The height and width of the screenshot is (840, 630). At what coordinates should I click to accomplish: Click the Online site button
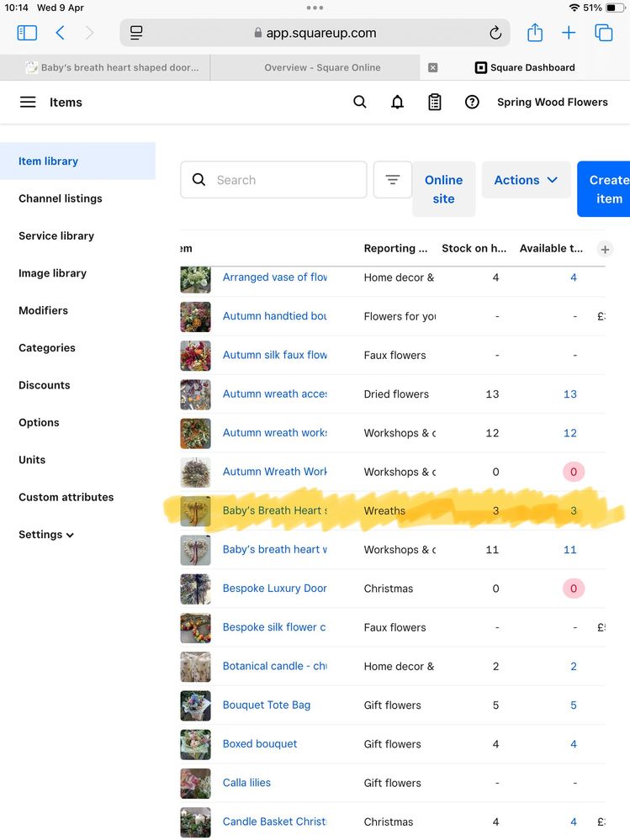(443, 189)
